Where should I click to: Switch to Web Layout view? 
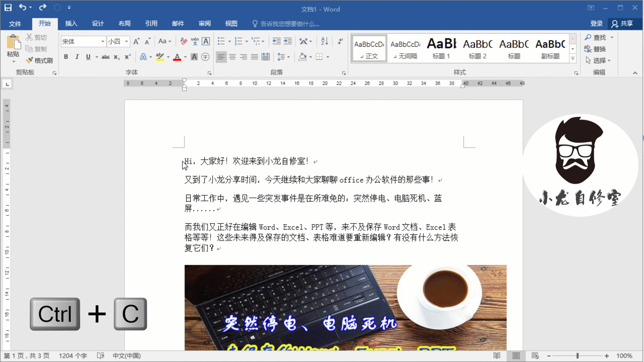[x=535, y=356]
